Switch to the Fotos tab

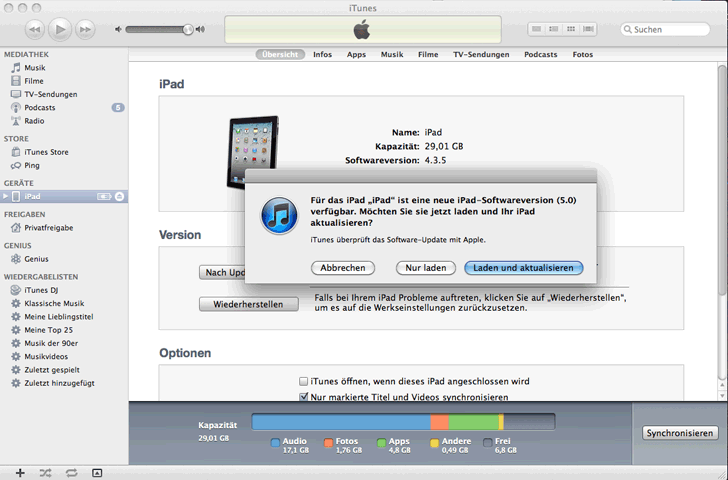(583, 54)
